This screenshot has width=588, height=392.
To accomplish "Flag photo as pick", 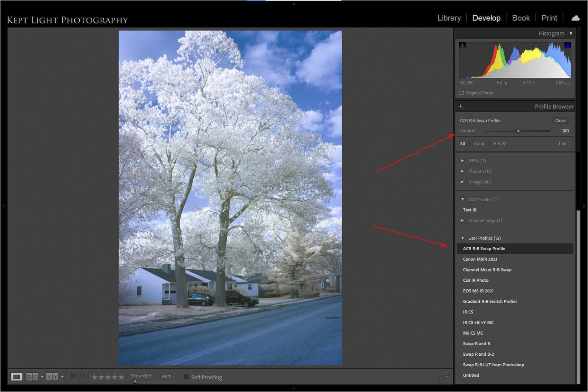I will (x=73, y=377).
